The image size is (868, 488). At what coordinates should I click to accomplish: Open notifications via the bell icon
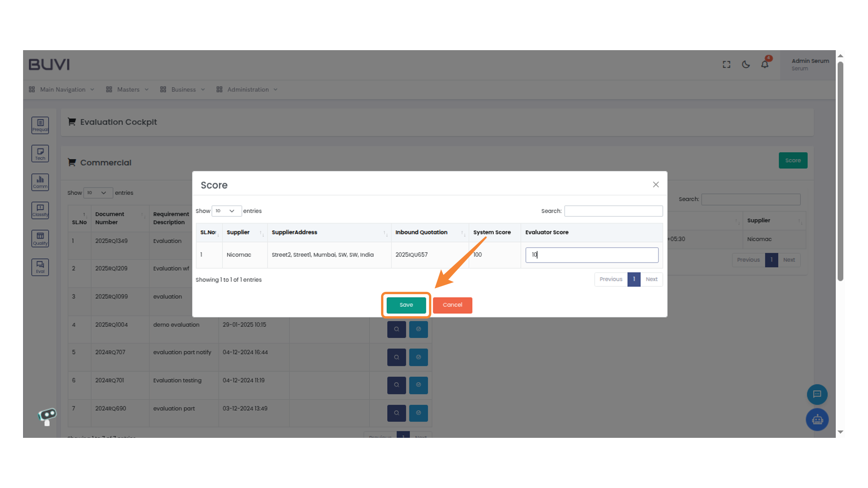pyautogui.click(x=765, y=64)
